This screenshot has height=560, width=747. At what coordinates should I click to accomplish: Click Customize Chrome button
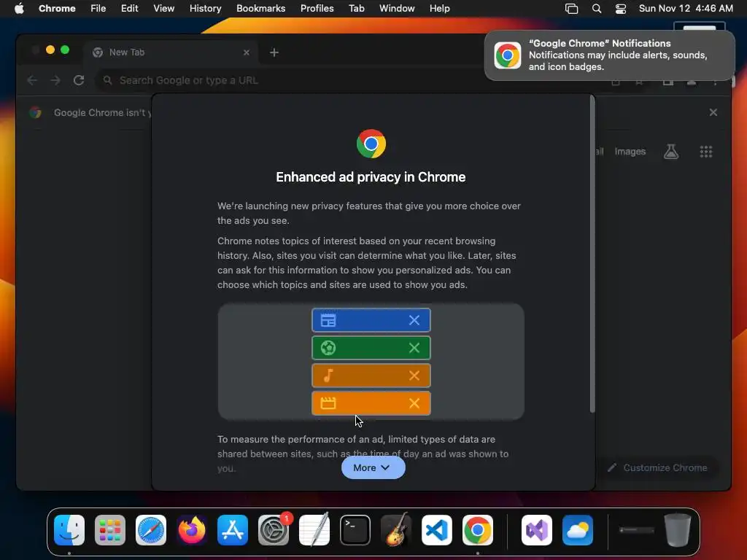658,467
